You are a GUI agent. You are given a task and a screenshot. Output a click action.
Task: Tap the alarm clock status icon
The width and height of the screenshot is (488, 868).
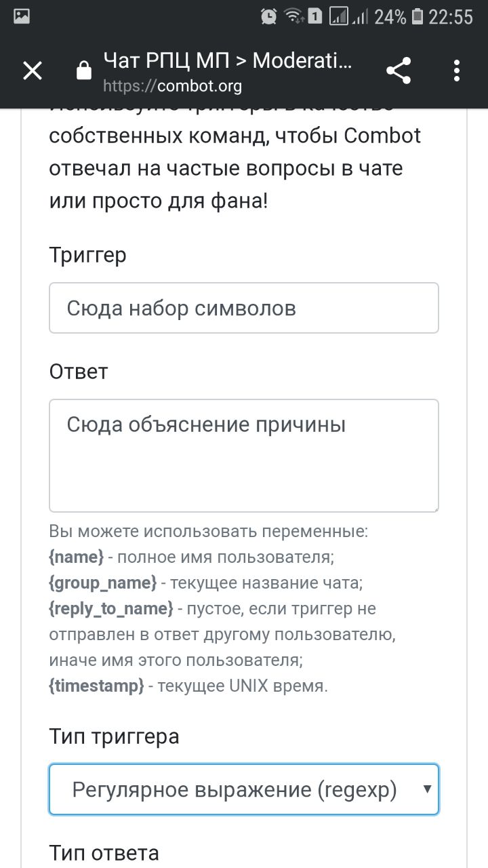[269, 16]
